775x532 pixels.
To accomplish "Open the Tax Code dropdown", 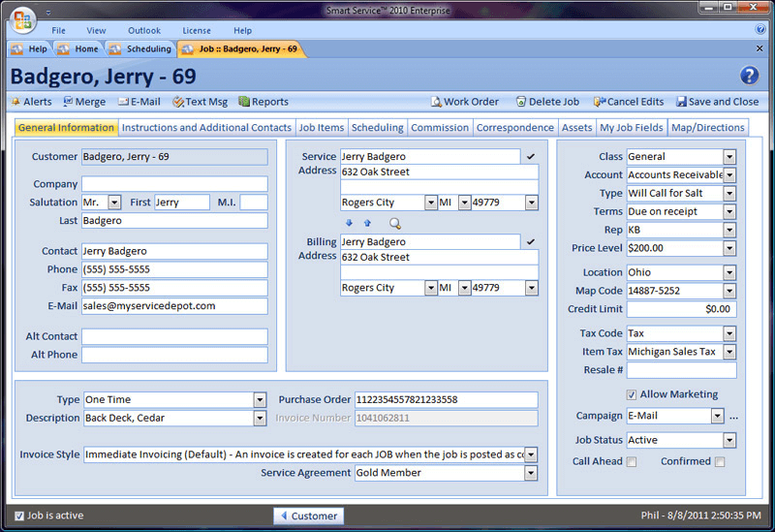I will (729, 333).
